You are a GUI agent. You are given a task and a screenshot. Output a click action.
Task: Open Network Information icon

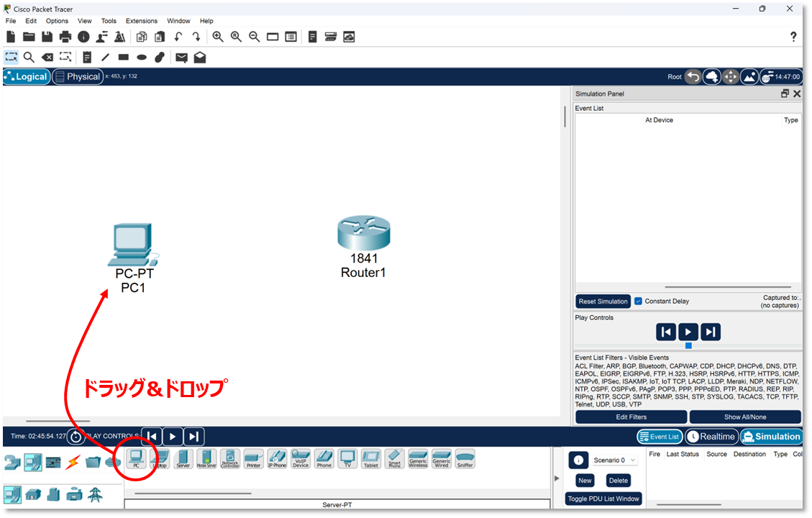(83, 37)
